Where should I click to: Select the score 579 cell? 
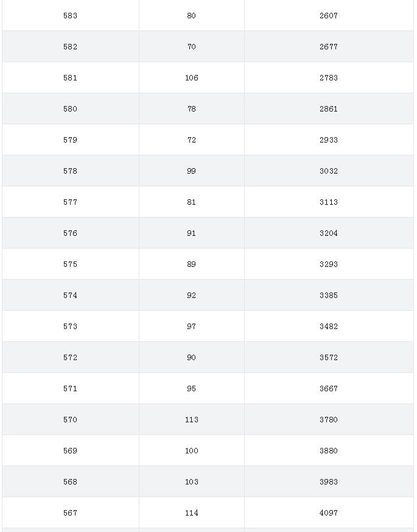point(70,140)
